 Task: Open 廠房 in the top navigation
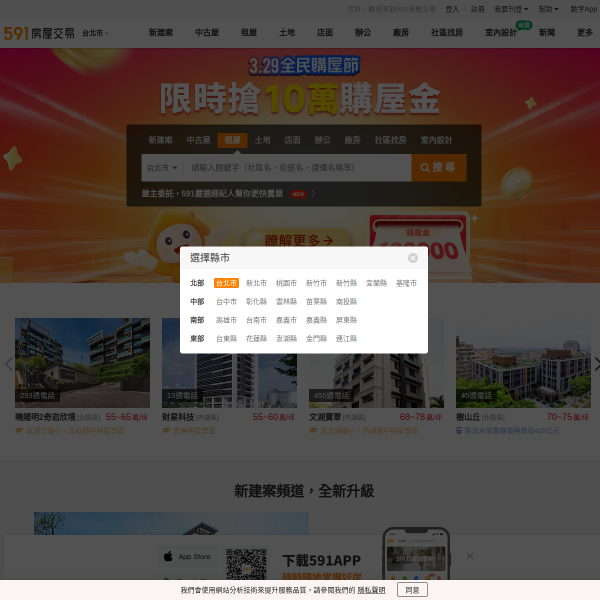pyautogui.click(x=401, y=33)
